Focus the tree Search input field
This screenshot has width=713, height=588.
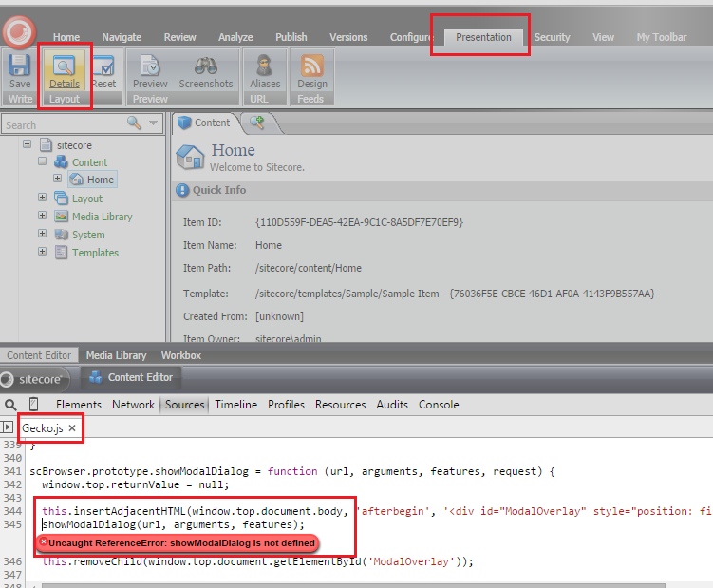pyautogui.click(x=64, y=124)
